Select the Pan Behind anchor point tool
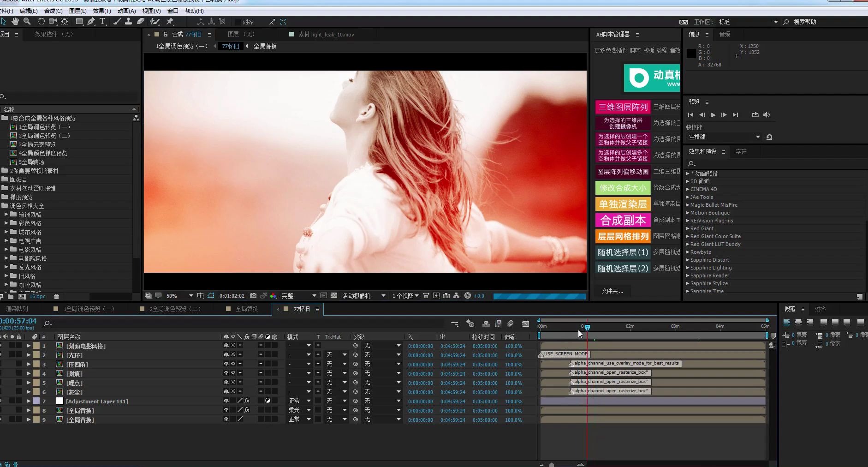 tap(65, 21)
